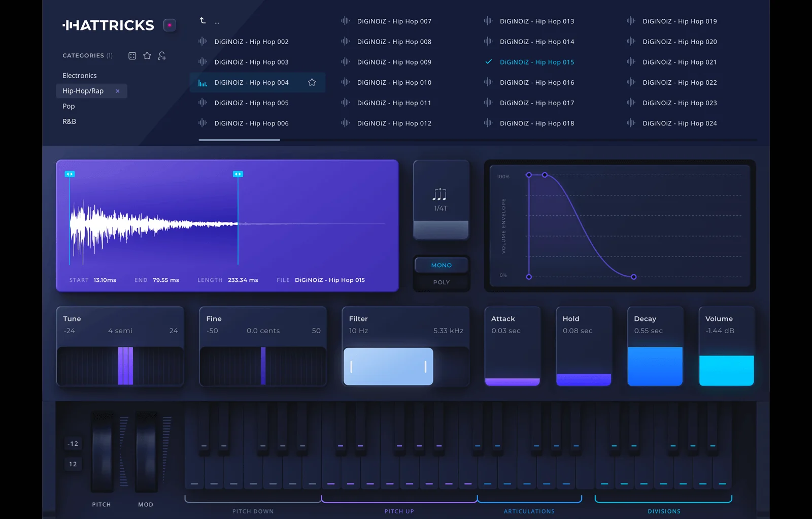Click the envelope hold point at 100%
Viewport: 812px width, 519px height.
coord(545,175)
